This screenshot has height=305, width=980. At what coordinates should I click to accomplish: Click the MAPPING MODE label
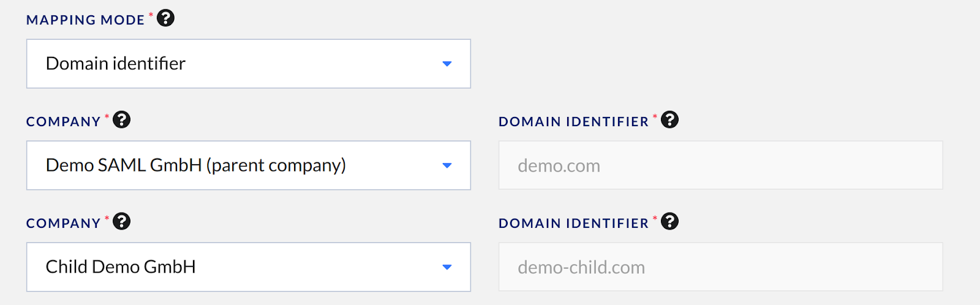[x=85, y=20]
